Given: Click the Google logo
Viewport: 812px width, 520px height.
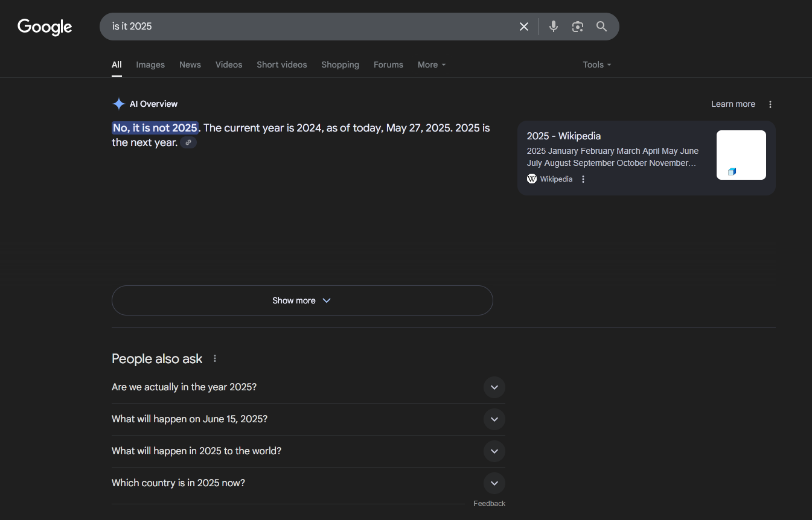Looking at the screenshot, I should pyautogui.click(x=45, y=27).
